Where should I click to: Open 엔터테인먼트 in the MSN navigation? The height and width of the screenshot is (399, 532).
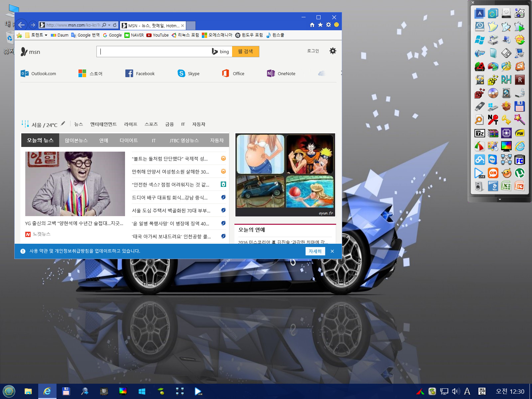pos(103,124)
